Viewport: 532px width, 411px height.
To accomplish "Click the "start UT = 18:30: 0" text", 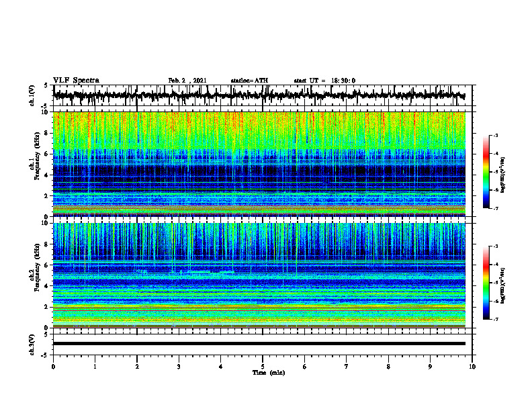I will coord(324,81).
